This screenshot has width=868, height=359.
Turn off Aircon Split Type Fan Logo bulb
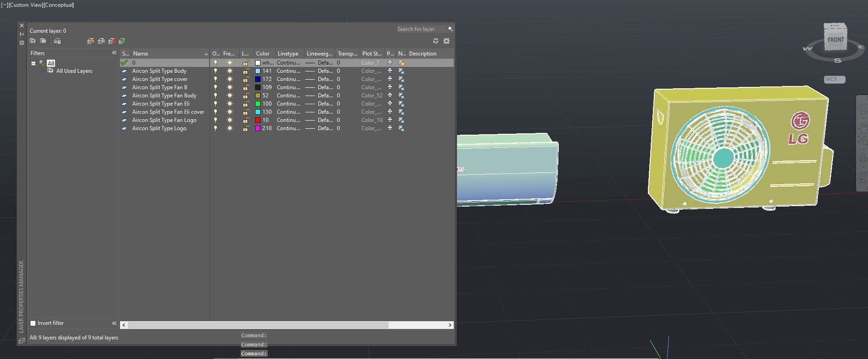click(216, 120)
